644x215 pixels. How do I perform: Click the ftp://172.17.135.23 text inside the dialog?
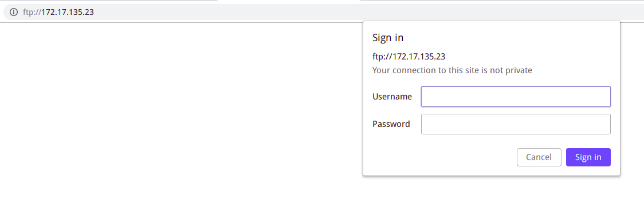coord(409,56)
